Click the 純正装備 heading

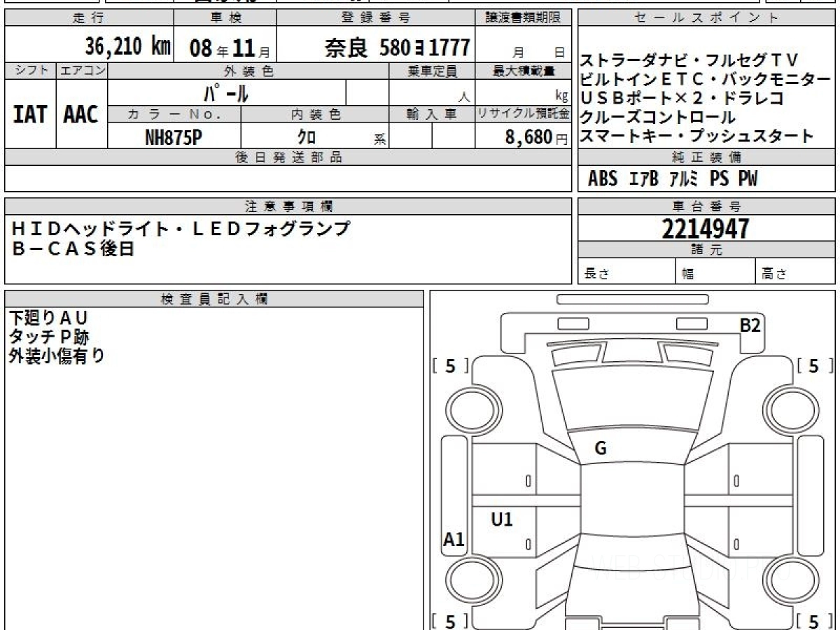coord(706,157)
